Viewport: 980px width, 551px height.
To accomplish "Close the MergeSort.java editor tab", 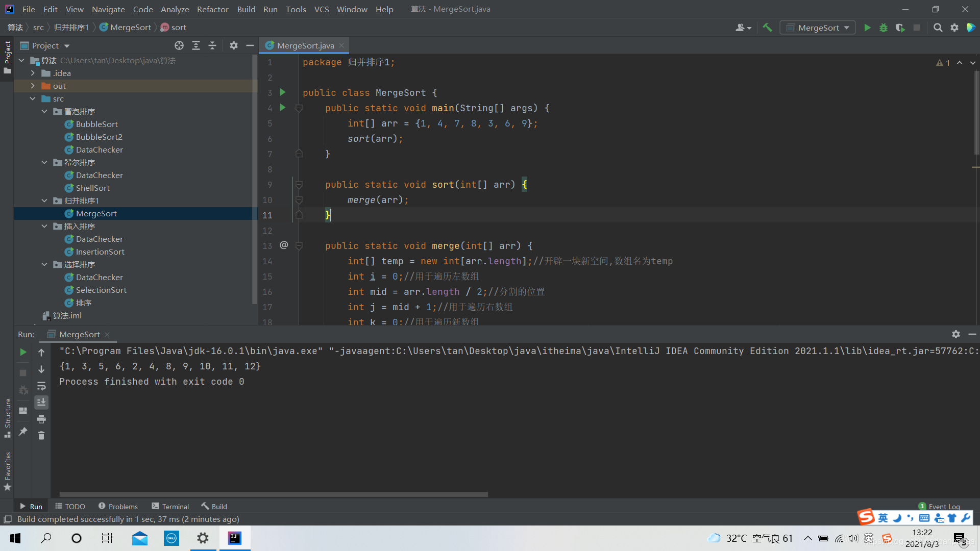I will 341,45.
